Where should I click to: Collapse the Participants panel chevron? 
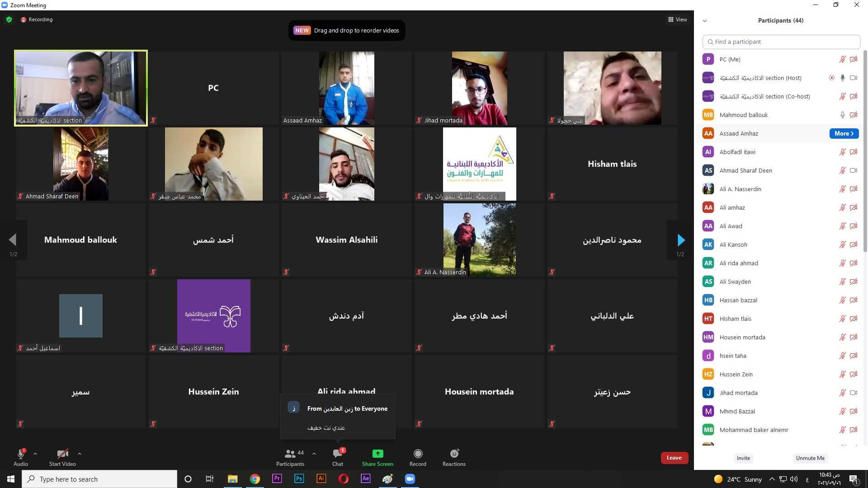click(704, 21)
